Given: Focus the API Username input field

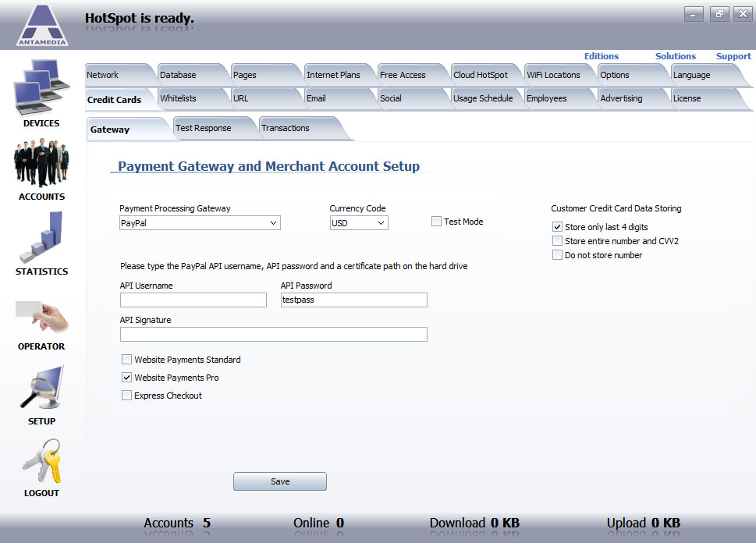Looking at the screenshot, I should (193, 300).
